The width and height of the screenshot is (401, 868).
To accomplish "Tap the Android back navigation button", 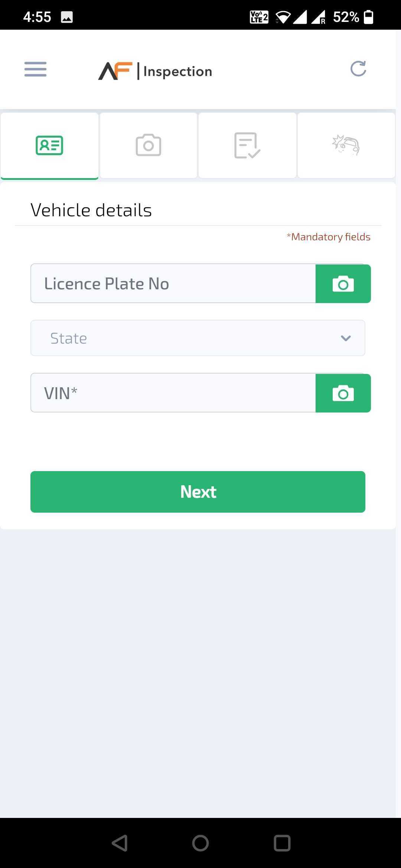I will pos(120,843).
